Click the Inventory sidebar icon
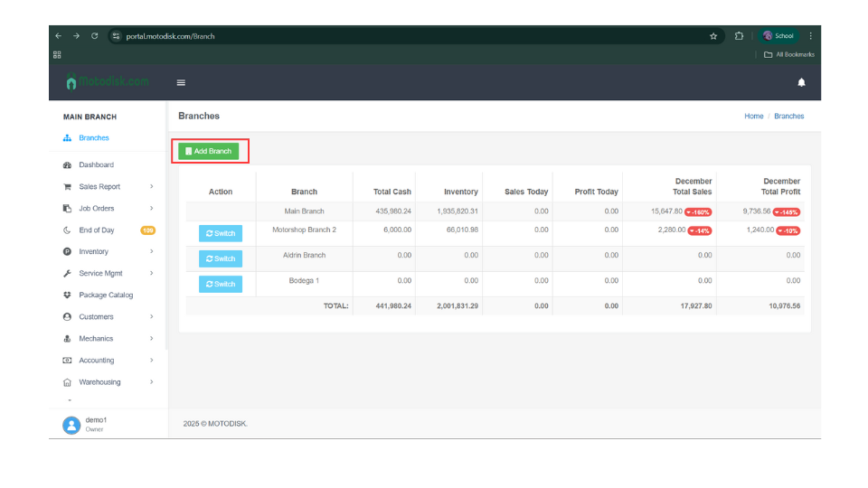This screenshot has height=488, width=868. [67, 252]
